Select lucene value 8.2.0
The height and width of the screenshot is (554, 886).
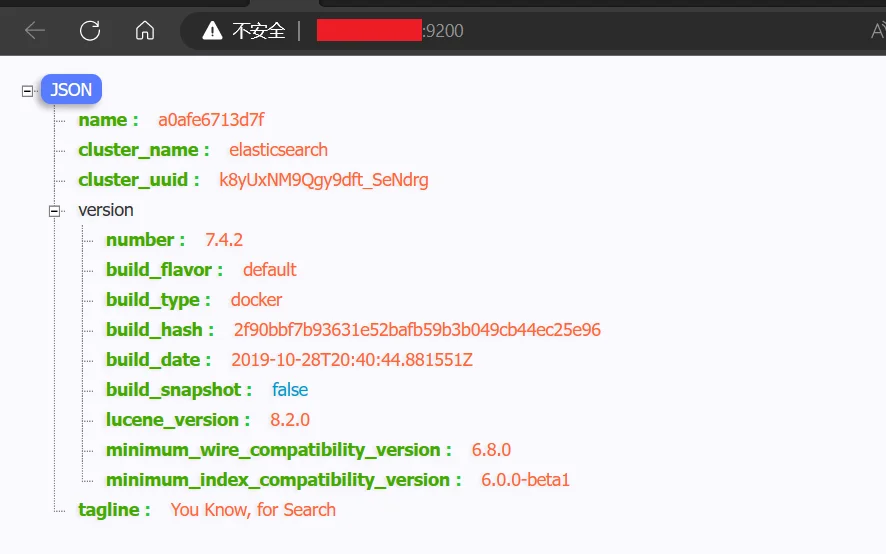[x=290, y=419]
